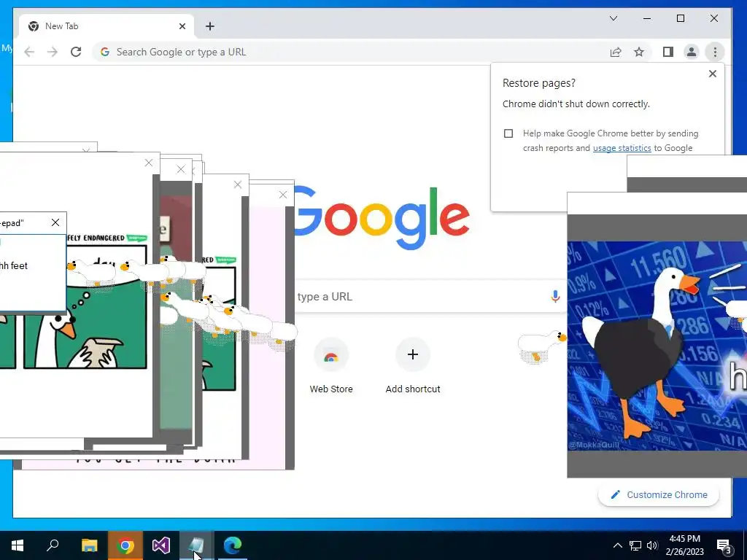Open the usage statistics link
Image resolution: width=747 pixels, height=560 pixels.
point(622,148)
